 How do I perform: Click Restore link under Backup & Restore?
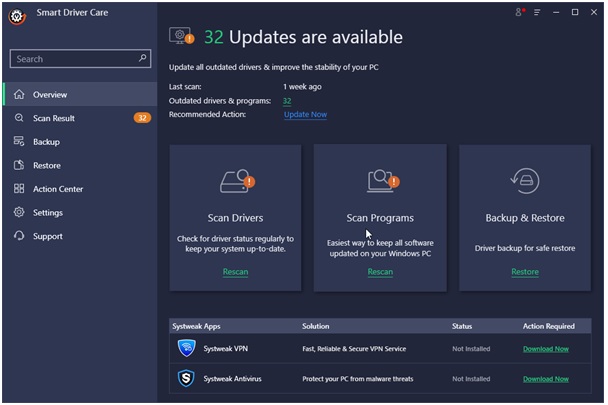[524, 272]
